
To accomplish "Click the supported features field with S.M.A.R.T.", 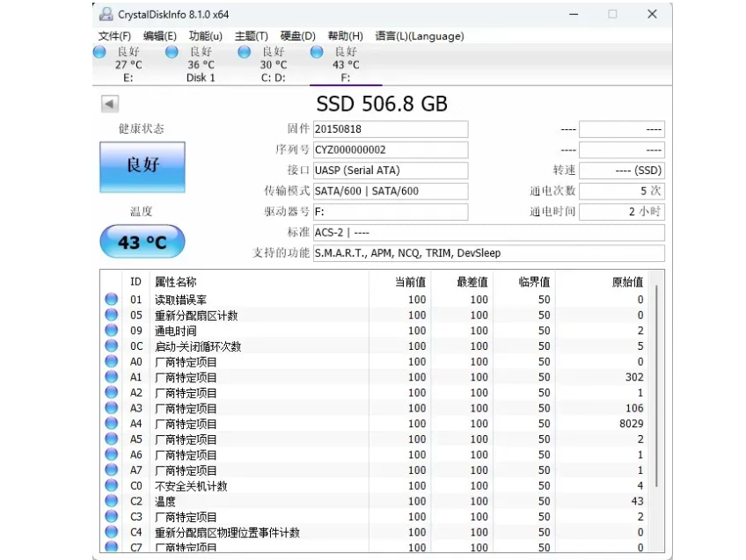I will pyautogui.click(x=488, y=253).
